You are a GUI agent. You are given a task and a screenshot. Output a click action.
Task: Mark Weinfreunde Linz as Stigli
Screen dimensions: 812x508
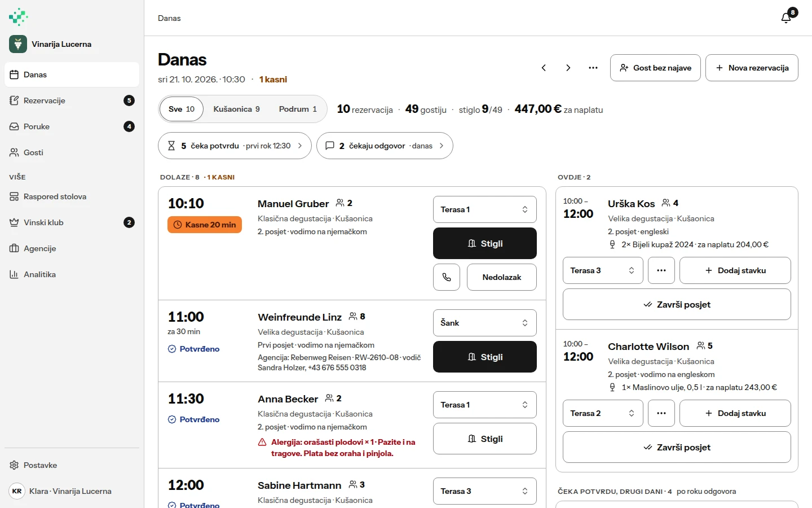click(x=485, y=357)
